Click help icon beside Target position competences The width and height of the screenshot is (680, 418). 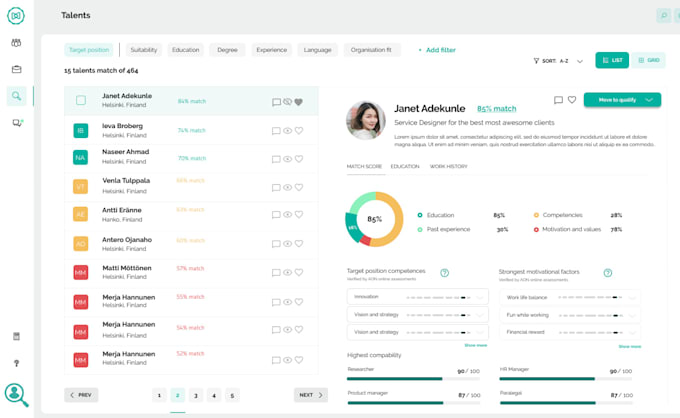point(444,272)
